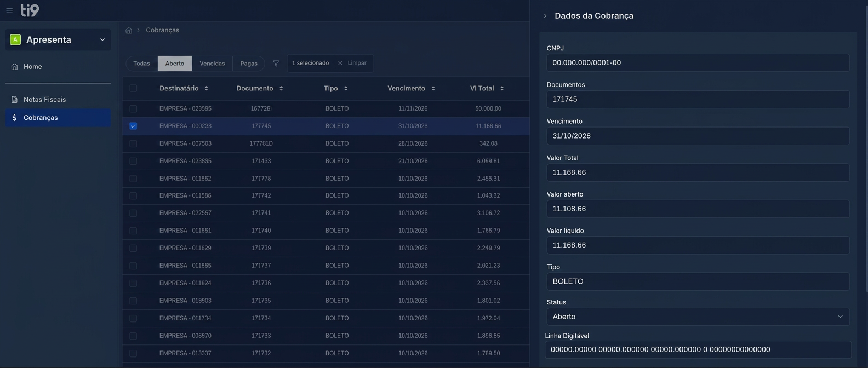Click the Limpar selection button

pyautogui.click(x=352, y=64)
